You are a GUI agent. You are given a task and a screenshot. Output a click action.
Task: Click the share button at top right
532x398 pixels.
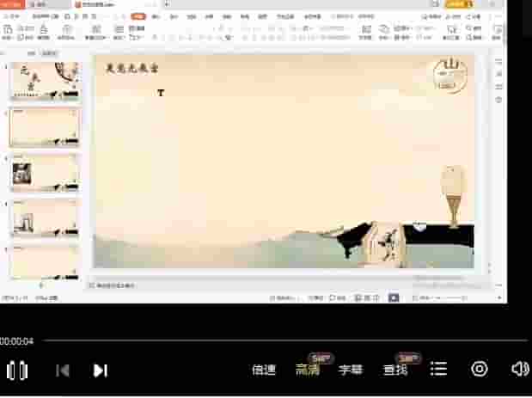click(x=473, y=16)
